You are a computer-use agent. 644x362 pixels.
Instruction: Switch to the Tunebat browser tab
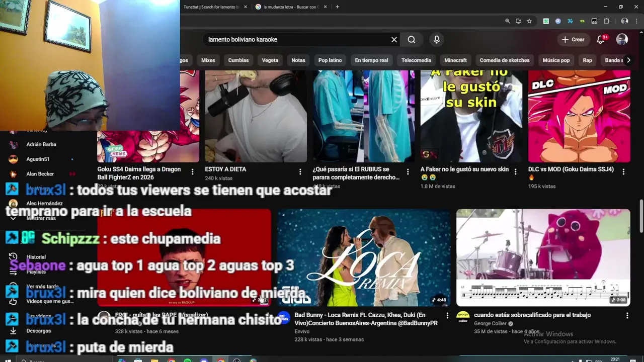click(x=211, y=7)
